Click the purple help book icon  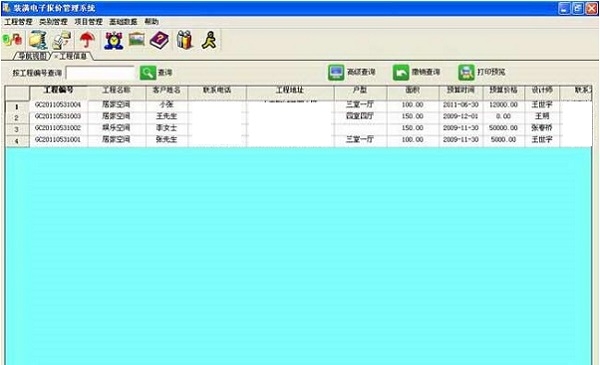pyautogui.click(x=159, y=40)
